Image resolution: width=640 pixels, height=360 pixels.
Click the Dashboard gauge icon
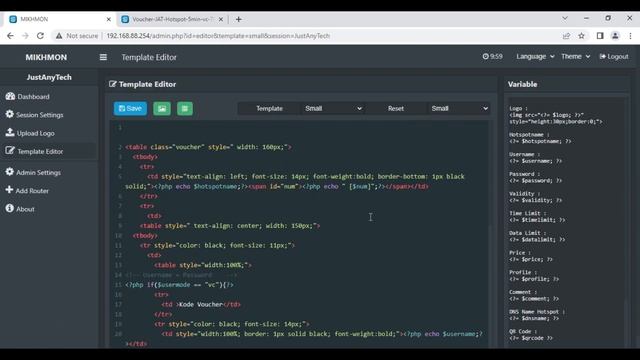click(10, 96)
